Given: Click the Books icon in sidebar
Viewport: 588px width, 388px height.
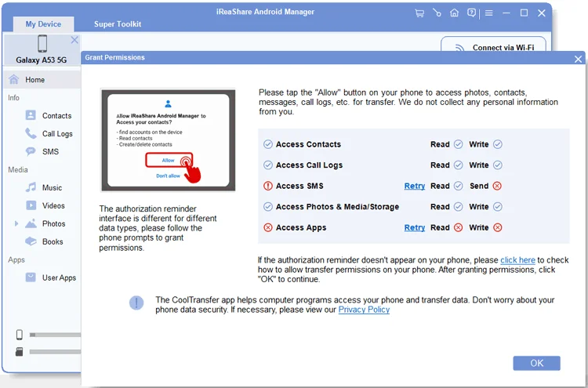Looking at the screenshot, I should (31, 241).
